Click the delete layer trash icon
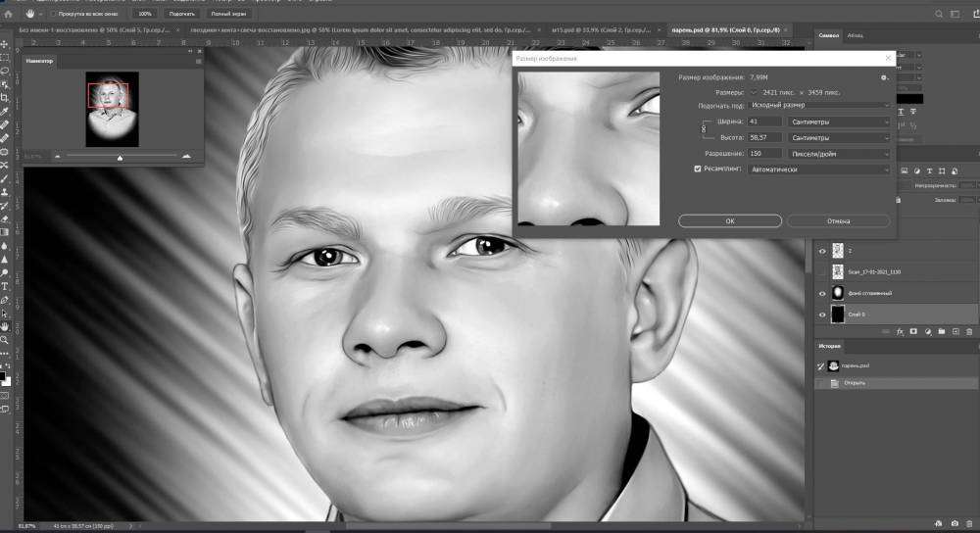 969,332
